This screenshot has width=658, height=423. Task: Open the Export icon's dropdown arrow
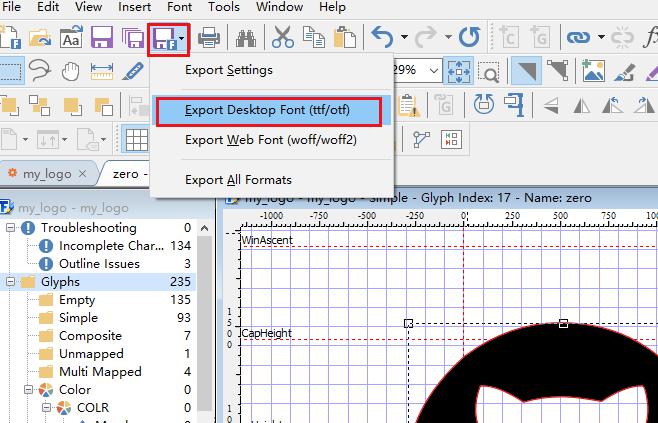[182, 39]
